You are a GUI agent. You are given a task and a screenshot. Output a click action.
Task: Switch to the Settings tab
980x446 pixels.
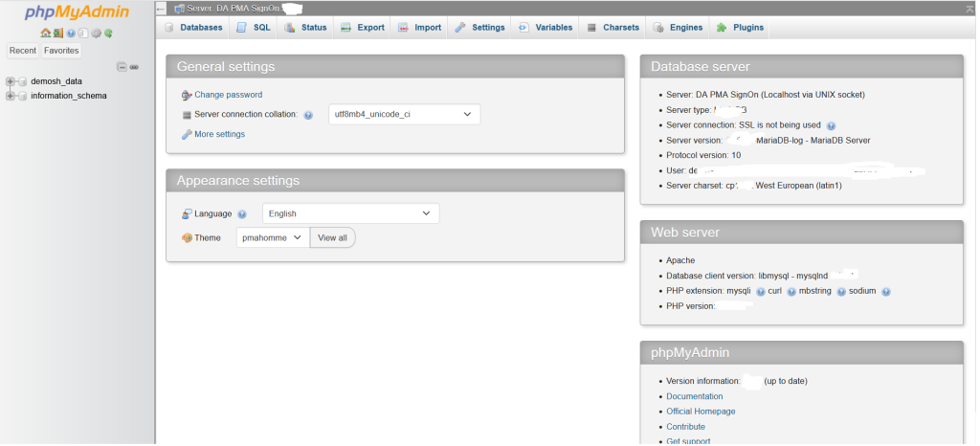point(479,28)
